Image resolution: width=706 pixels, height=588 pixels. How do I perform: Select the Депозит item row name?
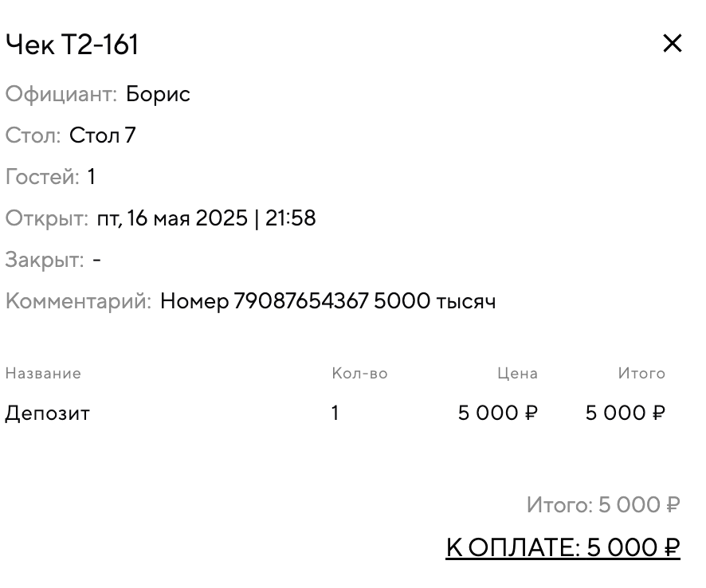pos(47,413)
